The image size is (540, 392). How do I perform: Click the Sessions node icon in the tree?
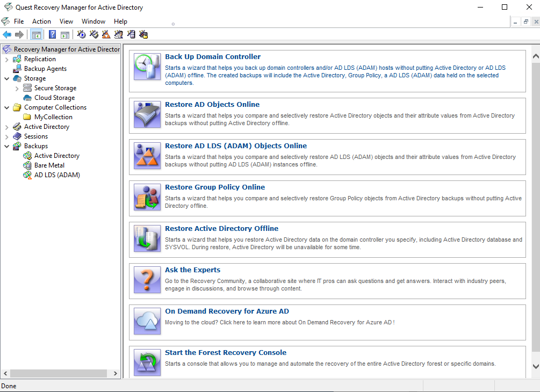point(17,136)
